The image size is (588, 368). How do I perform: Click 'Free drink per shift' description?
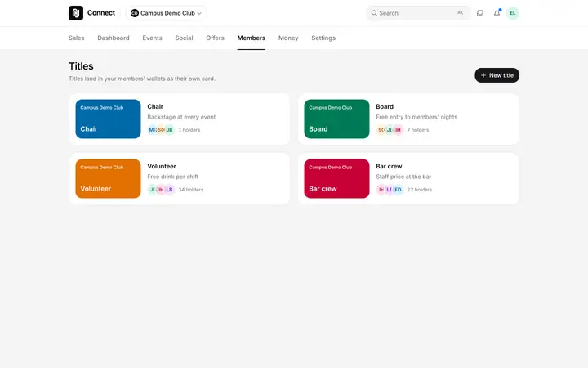173,177
